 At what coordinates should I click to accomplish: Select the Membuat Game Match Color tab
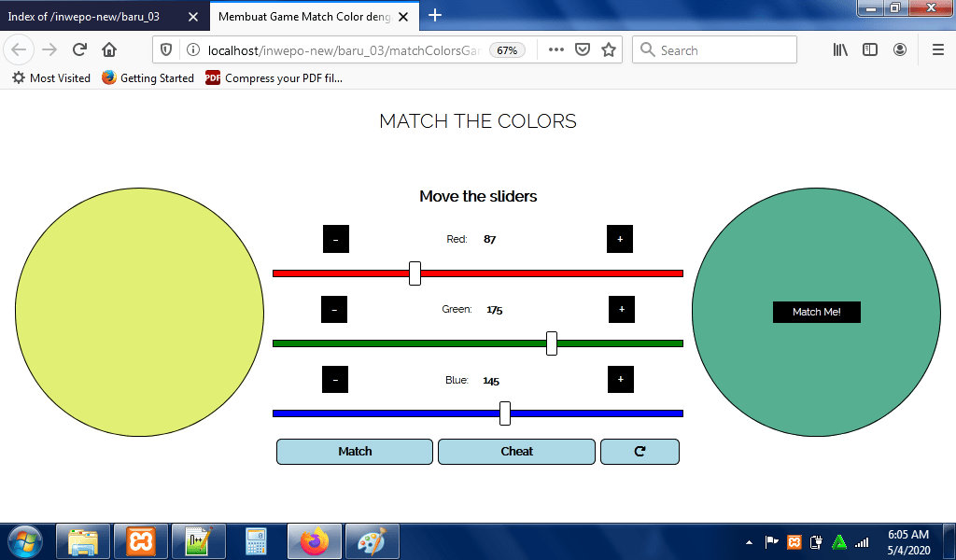coord(304,17)
